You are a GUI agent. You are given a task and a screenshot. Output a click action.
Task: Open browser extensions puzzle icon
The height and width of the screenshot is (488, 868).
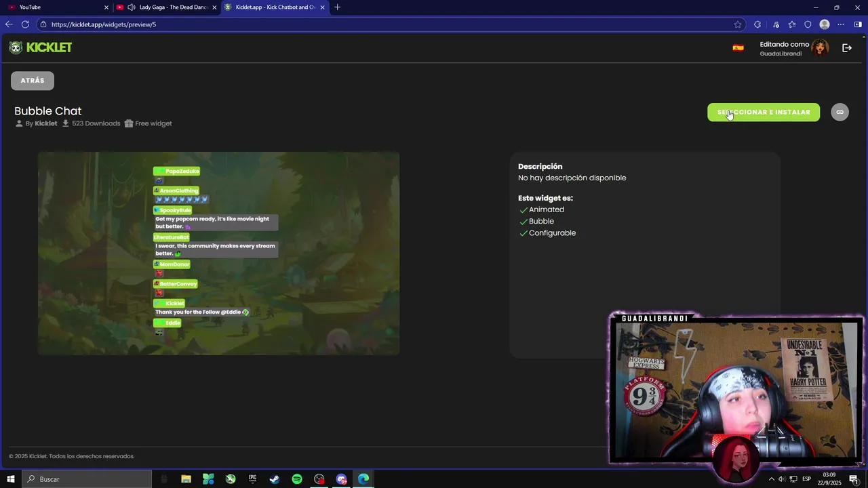[757, 24]
